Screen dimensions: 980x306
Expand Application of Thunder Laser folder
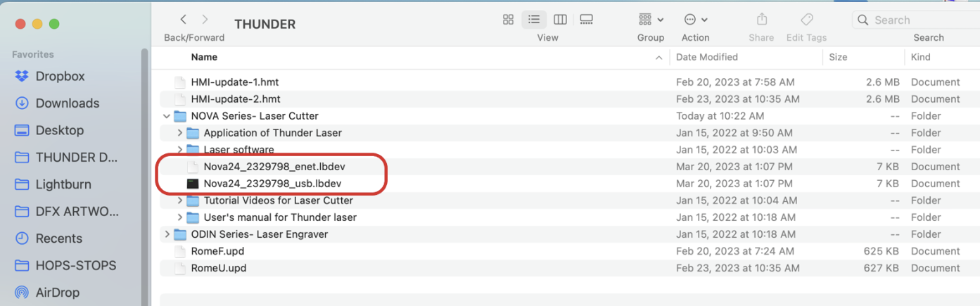click(179, 133)
